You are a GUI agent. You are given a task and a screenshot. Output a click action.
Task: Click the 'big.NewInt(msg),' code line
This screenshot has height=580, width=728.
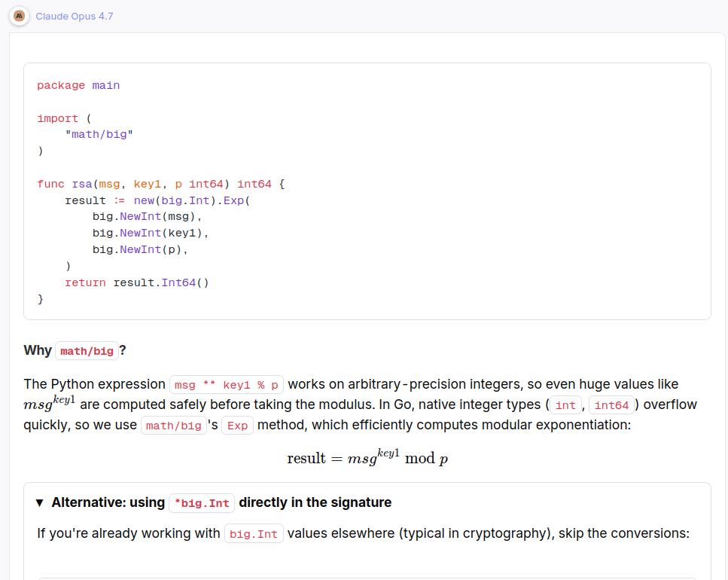(x=147, y=217)
